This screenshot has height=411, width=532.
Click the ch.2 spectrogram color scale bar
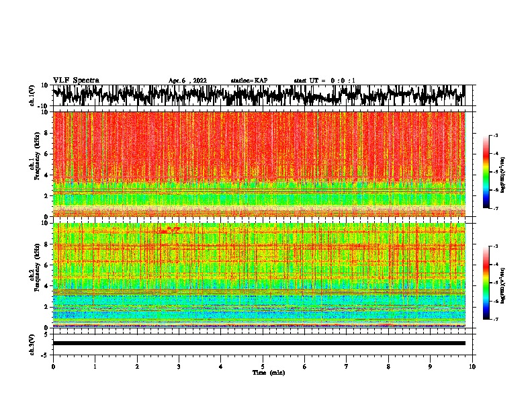[486, 283]
